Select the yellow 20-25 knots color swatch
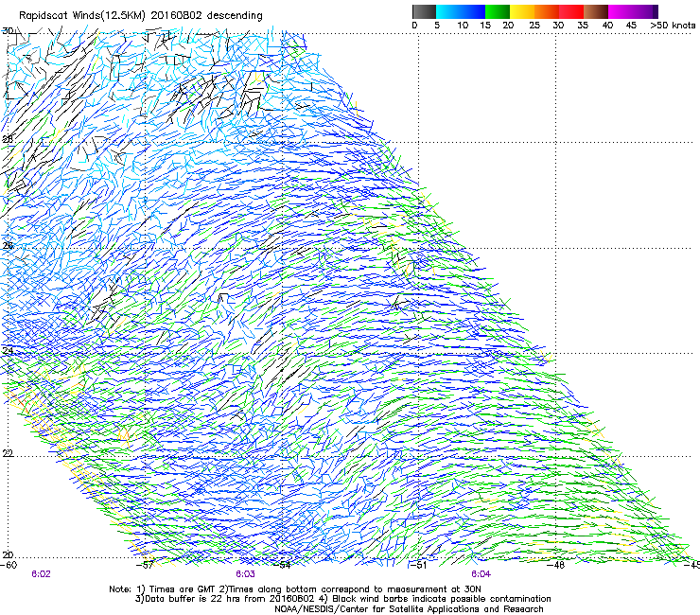The image size is (700, 615). [522, 11]
